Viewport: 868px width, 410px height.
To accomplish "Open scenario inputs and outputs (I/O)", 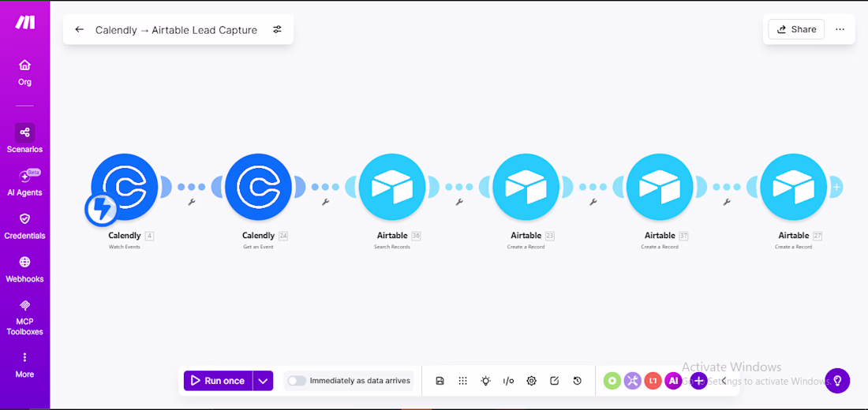I will point(508,381).
